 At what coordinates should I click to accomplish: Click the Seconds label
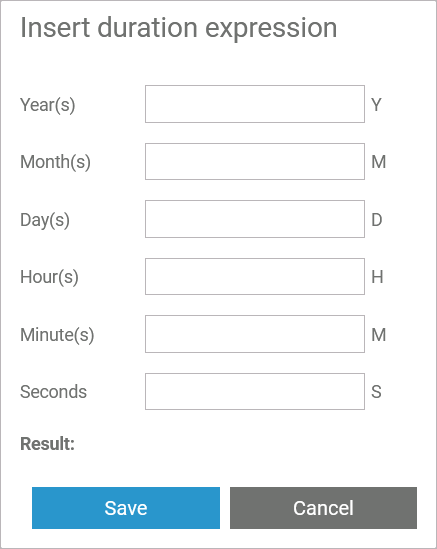coord(53,392)
